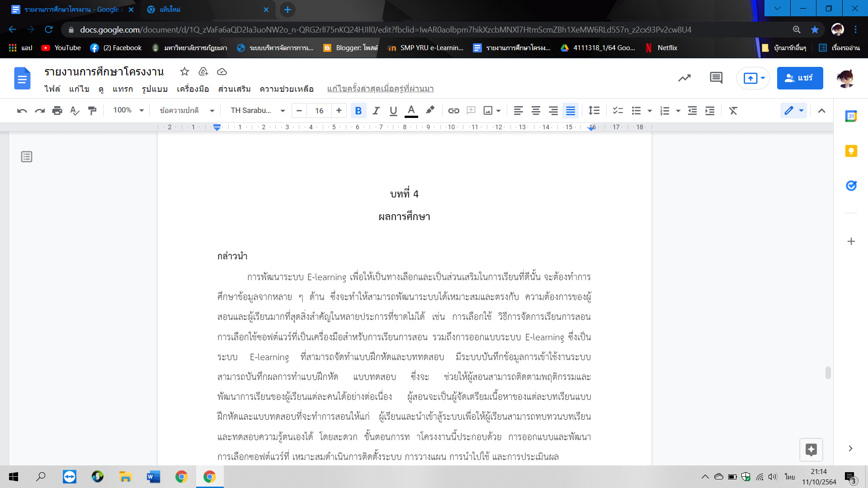Insert a link using link icon
The image size is (868, 488).
click(453, 111)
